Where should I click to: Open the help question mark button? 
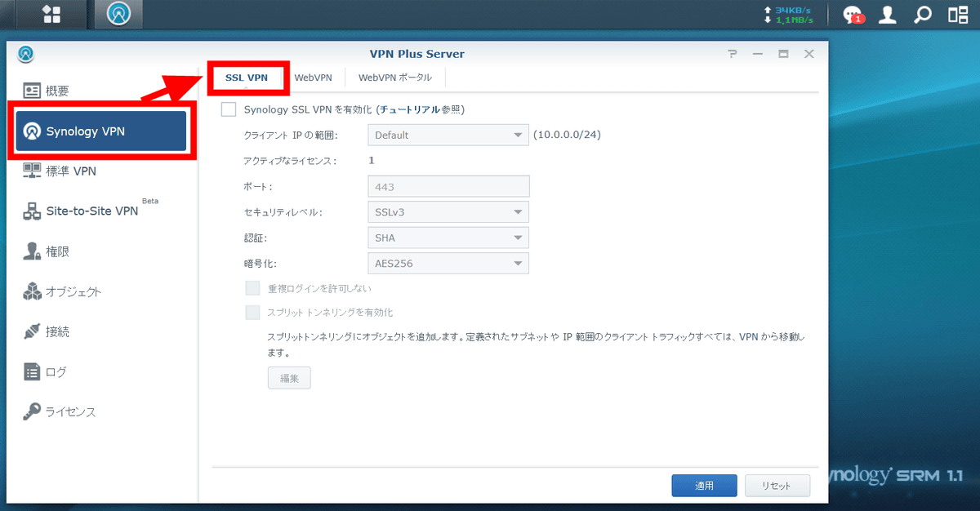click(x=733, y=54)
